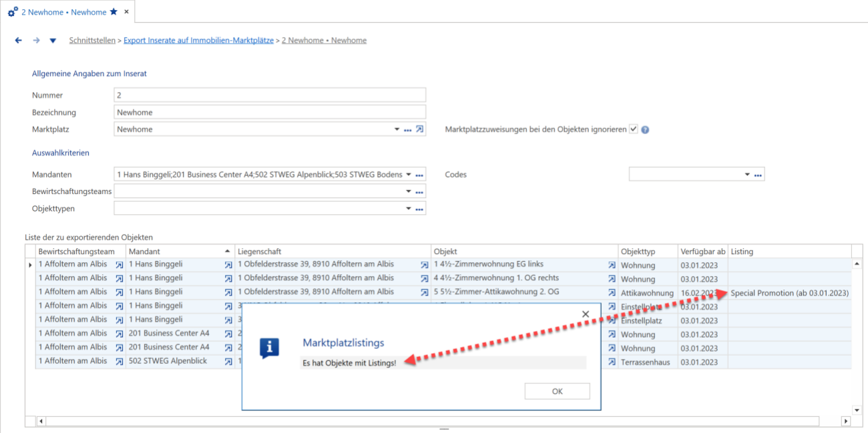Expand the Objekttypen dropdown

[x=409, y=209]
